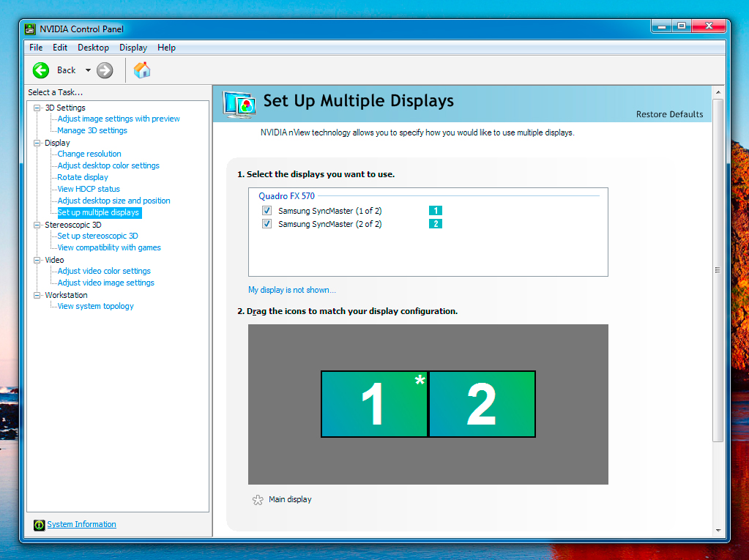The image size is (749, 560).
Task: Open Change resolution task
Action: [89, 154]
